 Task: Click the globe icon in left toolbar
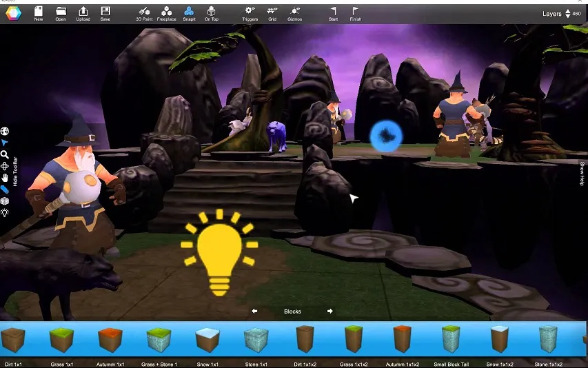(5, 131)
